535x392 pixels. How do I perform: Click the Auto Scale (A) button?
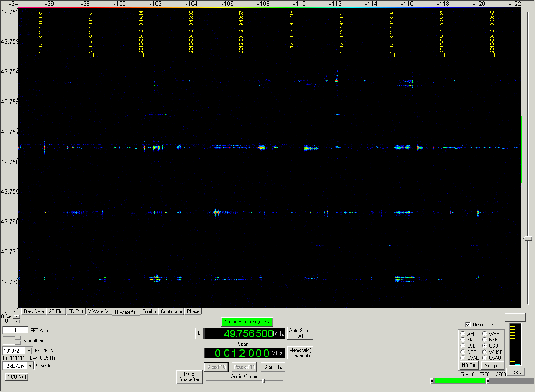(x=300, y=333)
